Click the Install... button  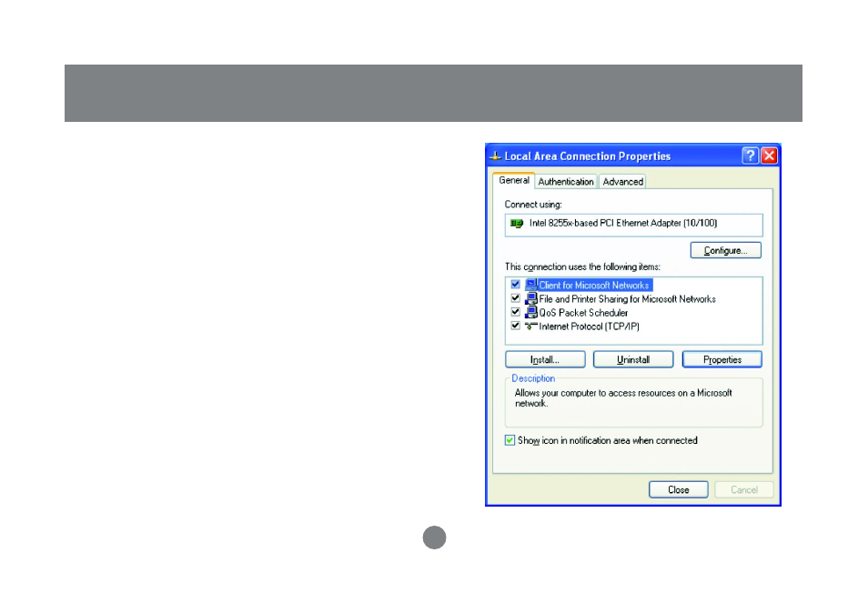[545, 359]
